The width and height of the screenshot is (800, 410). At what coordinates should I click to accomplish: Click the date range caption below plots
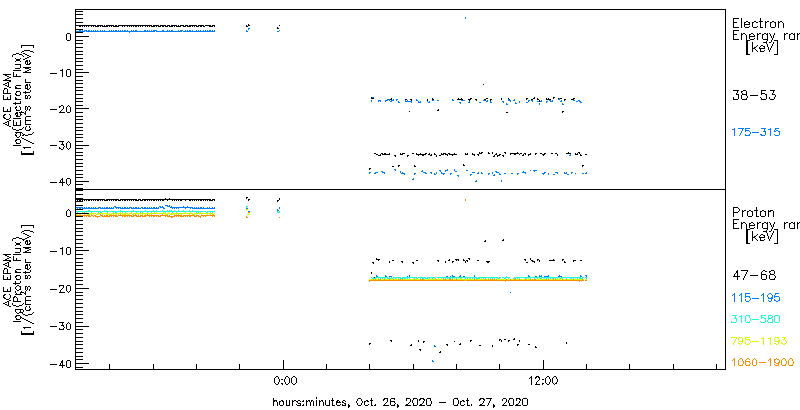400,401
